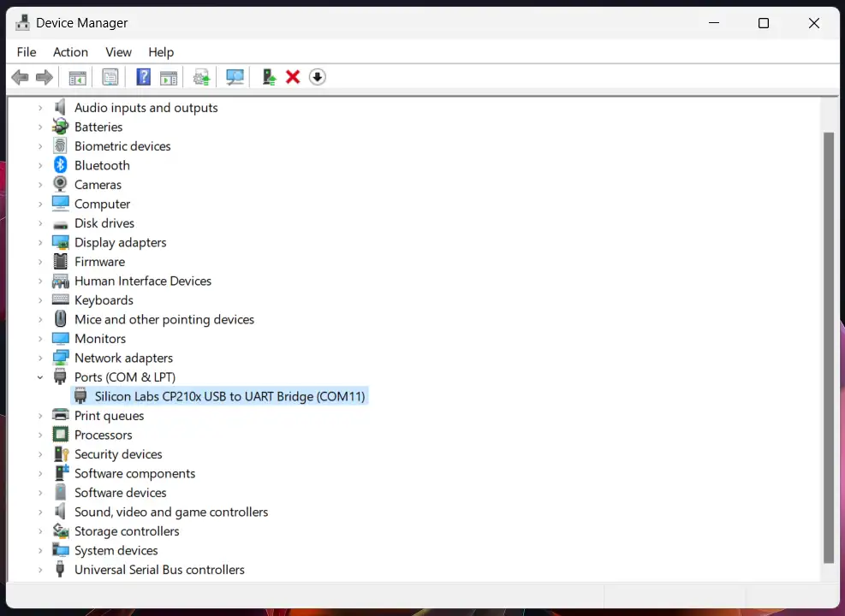Select the Display adapters entry
Viewport: 845px width, 616px height.
point(120,243)
